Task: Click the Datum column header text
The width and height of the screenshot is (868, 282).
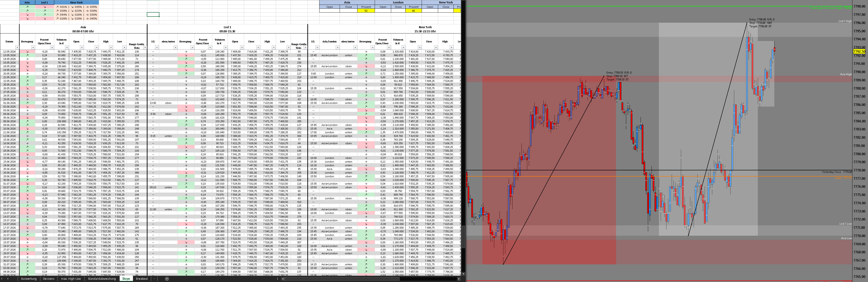Action: pyautogui.click(x=9, y=42)
